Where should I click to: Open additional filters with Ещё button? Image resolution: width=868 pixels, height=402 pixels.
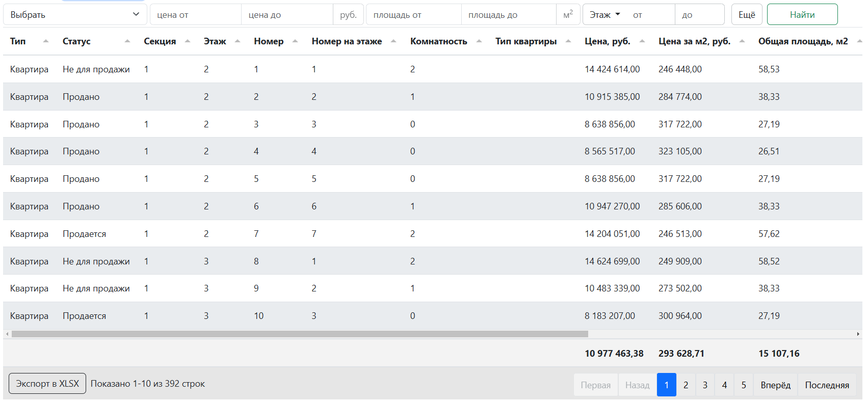click(x=747, y=15)
